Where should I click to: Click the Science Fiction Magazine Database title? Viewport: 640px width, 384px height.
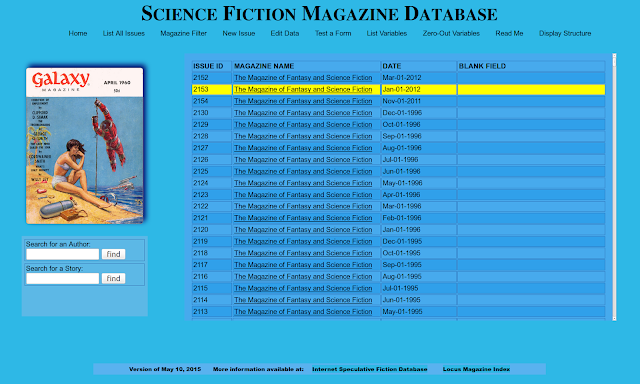click(x=320, y=13)
